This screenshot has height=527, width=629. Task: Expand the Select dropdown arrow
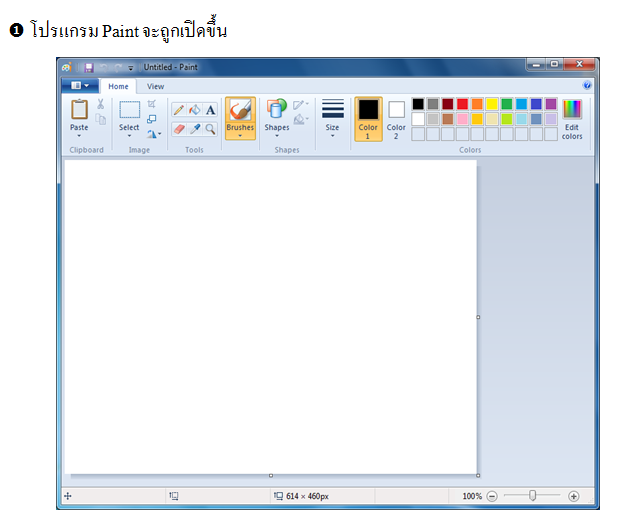129,136
